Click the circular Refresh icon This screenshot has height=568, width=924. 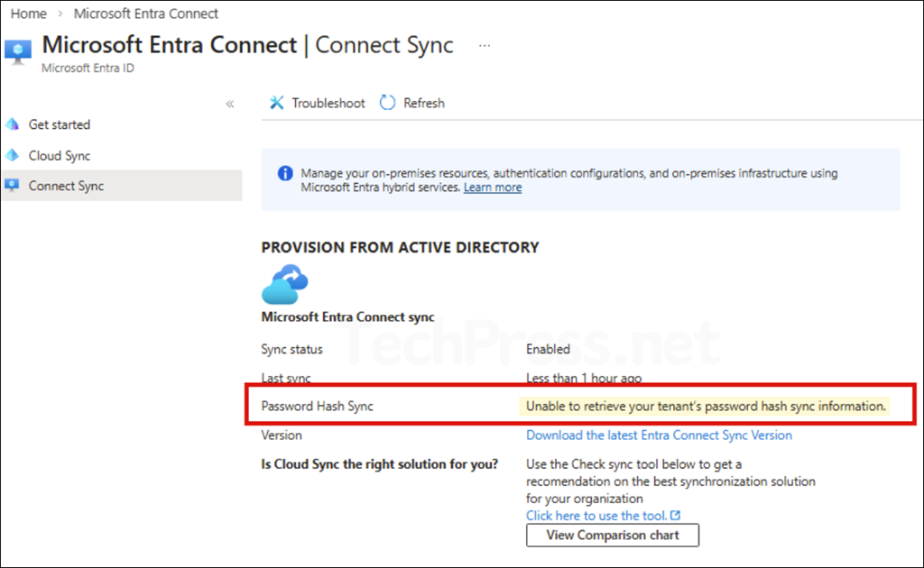coord(388,103)
